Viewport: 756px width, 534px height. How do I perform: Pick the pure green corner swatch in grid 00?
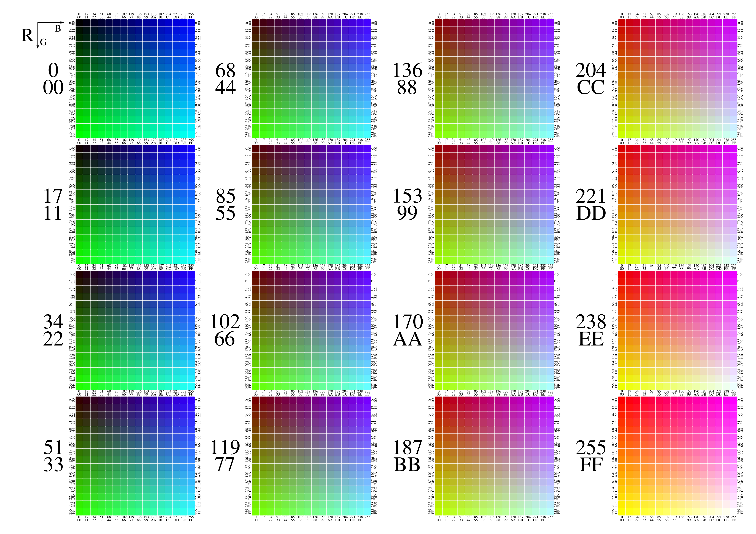tap(79, 135)
